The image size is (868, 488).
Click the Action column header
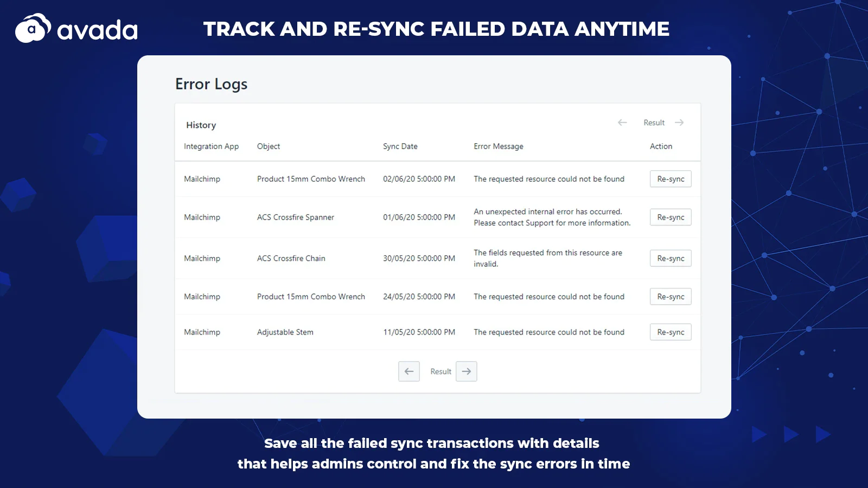point(661,146)
